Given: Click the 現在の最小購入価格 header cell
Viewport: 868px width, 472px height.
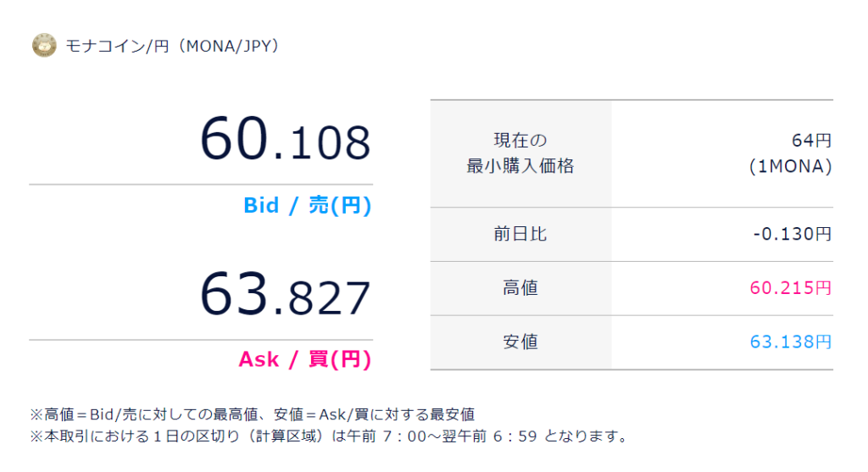Looking at the screenshot, I should 520,153.
